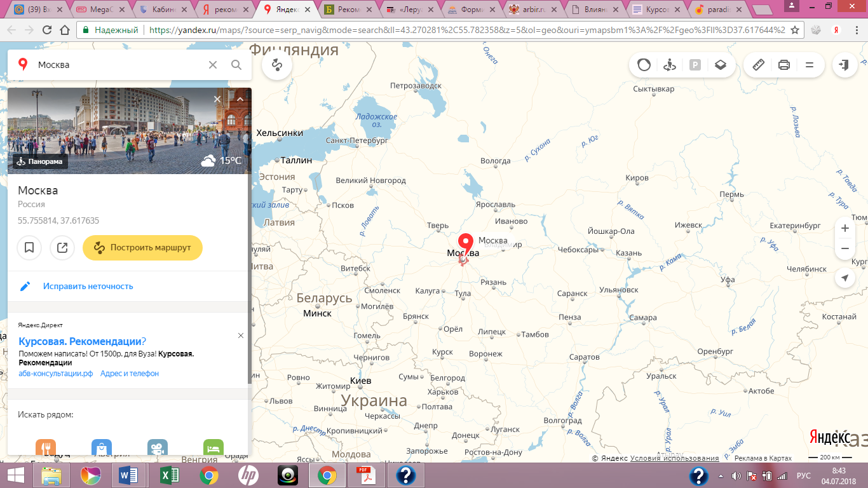Click the 15°C weather indicator

coord(222,161)
